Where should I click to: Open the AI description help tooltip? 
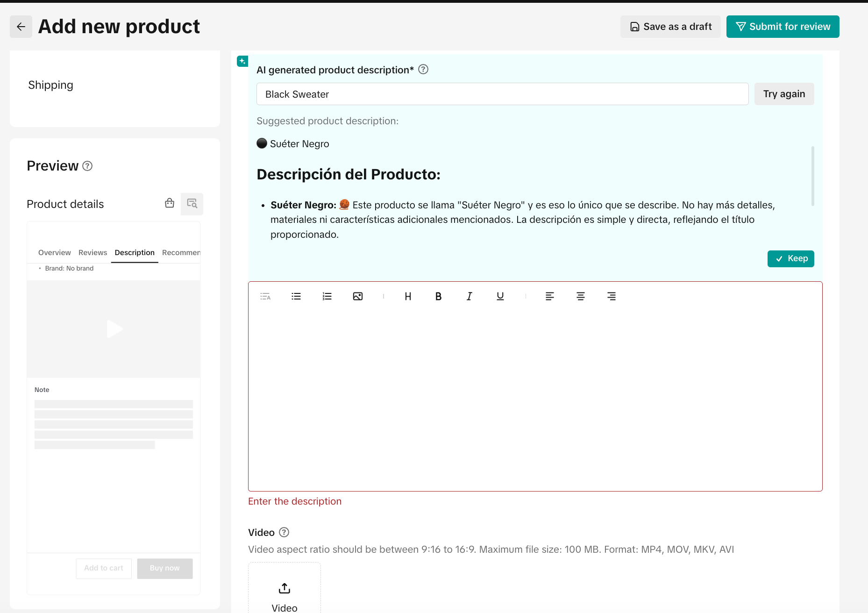[x=423, y=70]
